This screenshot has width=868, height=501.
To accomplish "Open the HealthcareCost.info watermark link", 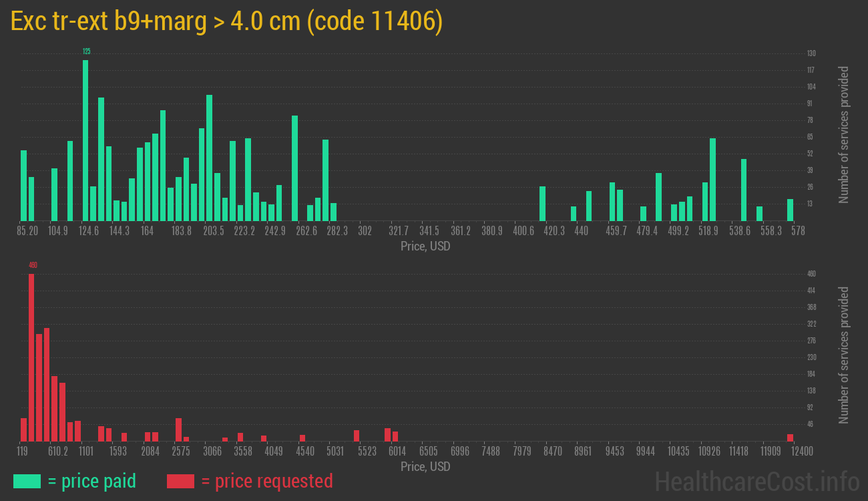I will point(756,481).
